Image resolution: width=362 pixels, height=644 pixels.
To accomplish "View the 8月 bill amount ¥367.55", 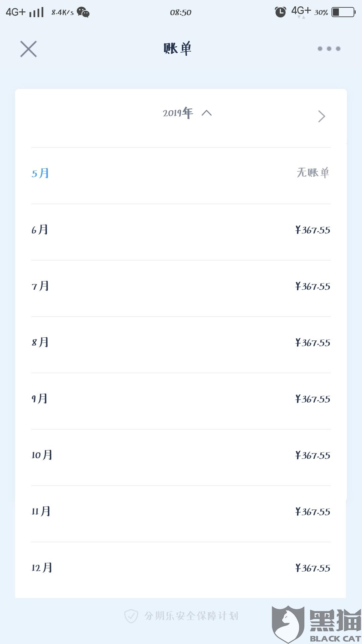I will pos(312,342).
